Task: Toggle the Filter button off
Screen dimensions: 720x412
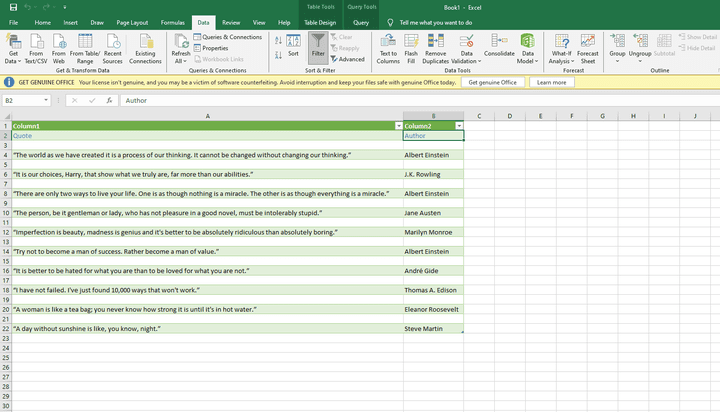Action: 318,47
